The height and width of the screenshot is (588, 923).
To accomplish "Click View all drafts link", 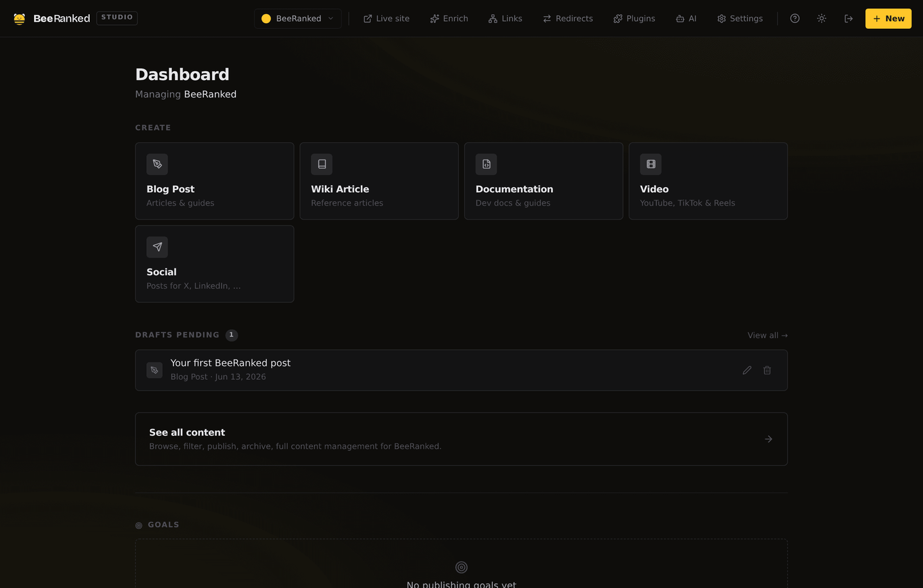I will (767, 336).
